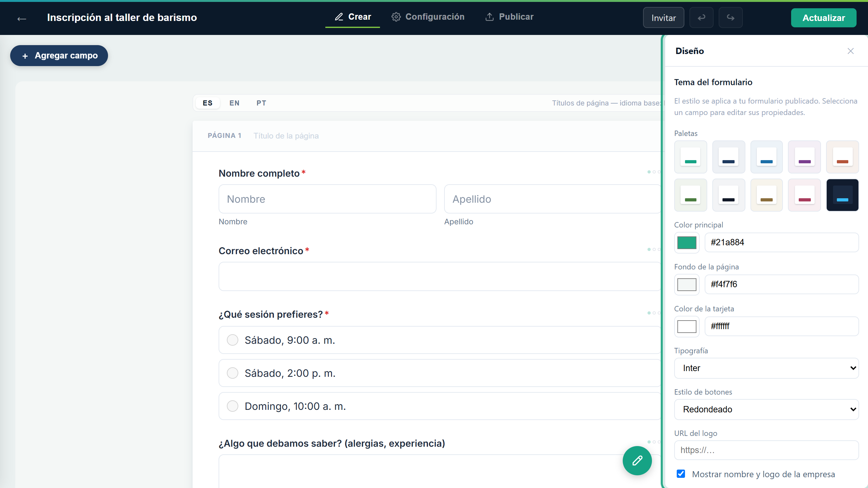Select the Sábado, 2:00 p. m. radio option
This screenshot has width=868, height=488.
click(439, 373)
